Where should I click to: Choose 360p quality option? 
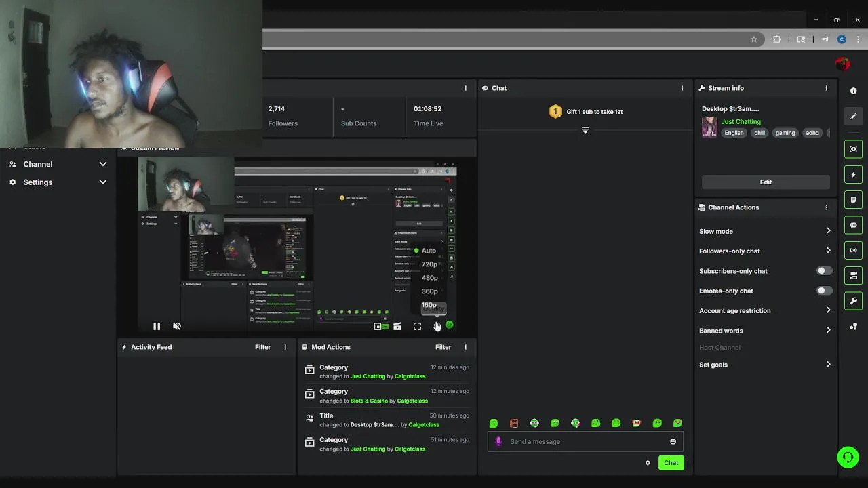point(429,291)
